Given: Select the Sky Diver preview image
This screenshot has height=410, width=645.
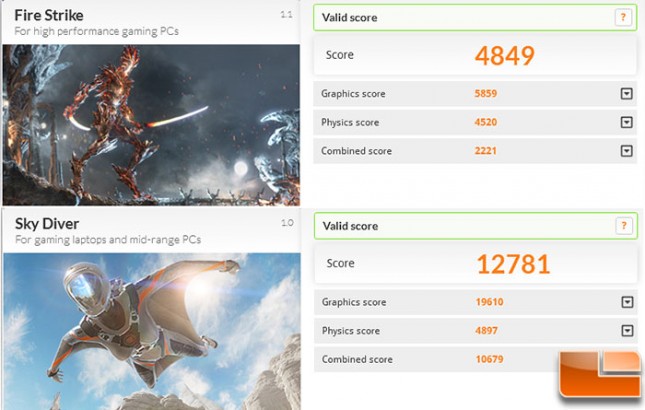Looking at the screenshot, I should [152, 331].
